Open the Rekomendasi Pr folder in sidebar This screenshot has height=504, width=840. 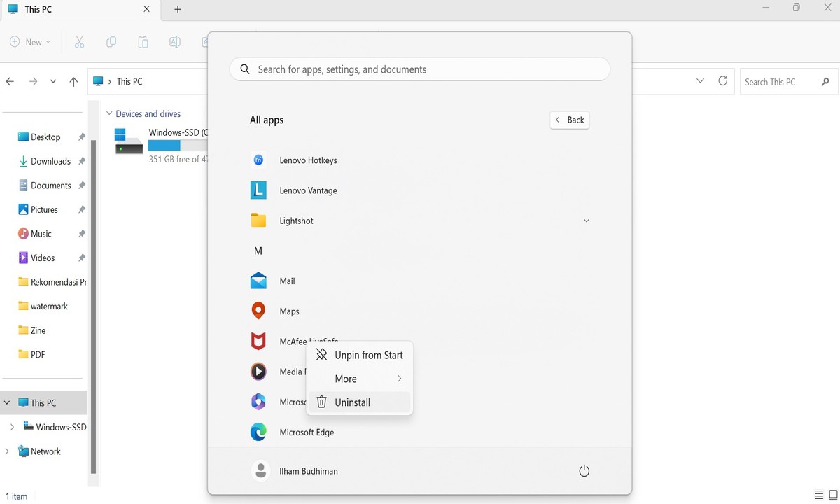(52, 282)
